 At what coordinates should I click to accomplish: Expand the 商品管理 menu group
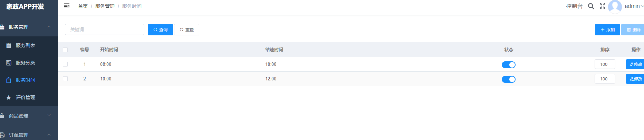coord(29,116)
